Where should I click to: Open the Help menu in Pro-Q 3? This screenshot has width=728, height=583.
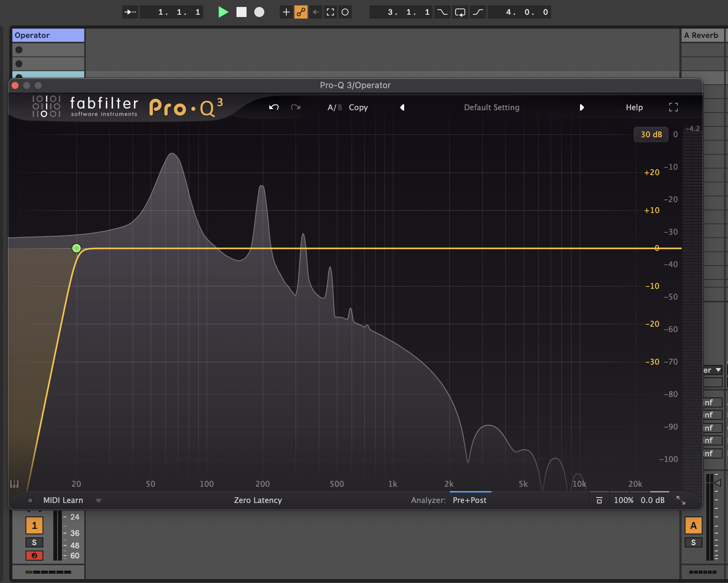634,107
